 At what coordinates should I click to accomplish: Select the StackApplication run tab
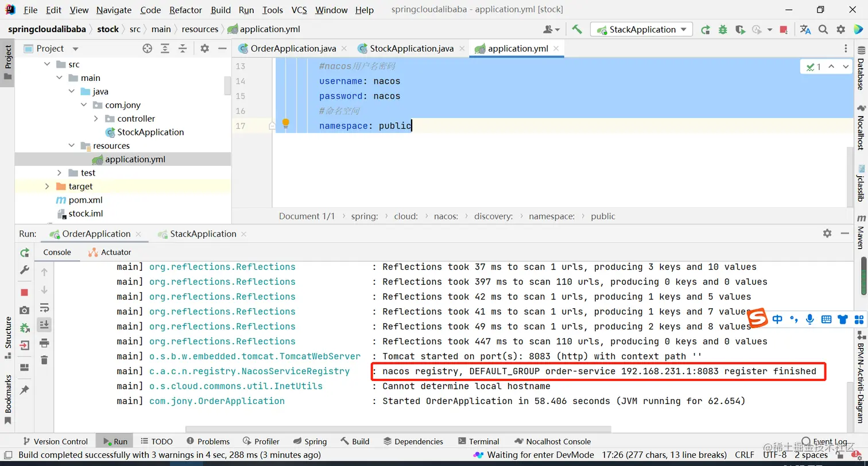click(203, 234)
